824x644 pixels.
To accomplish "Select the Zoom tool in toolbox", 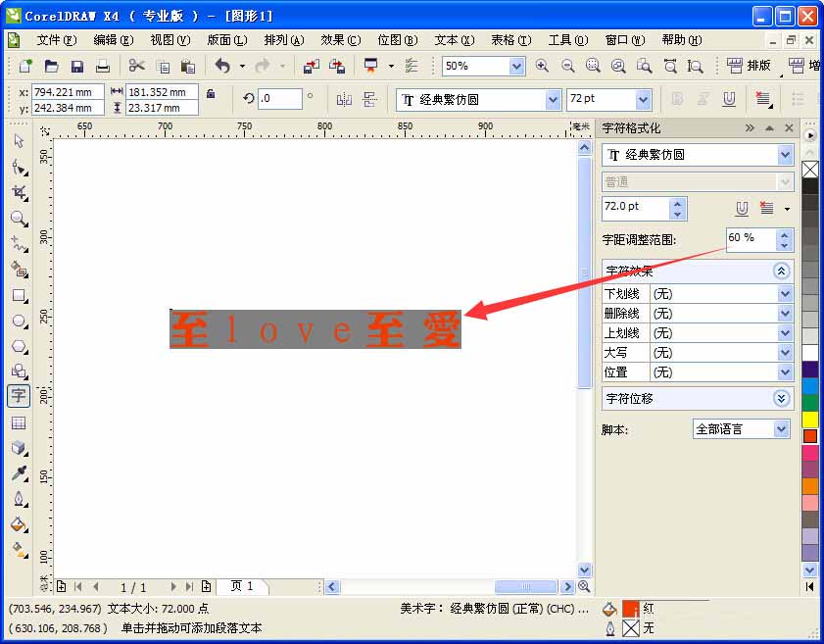I will tap(20, 219).
